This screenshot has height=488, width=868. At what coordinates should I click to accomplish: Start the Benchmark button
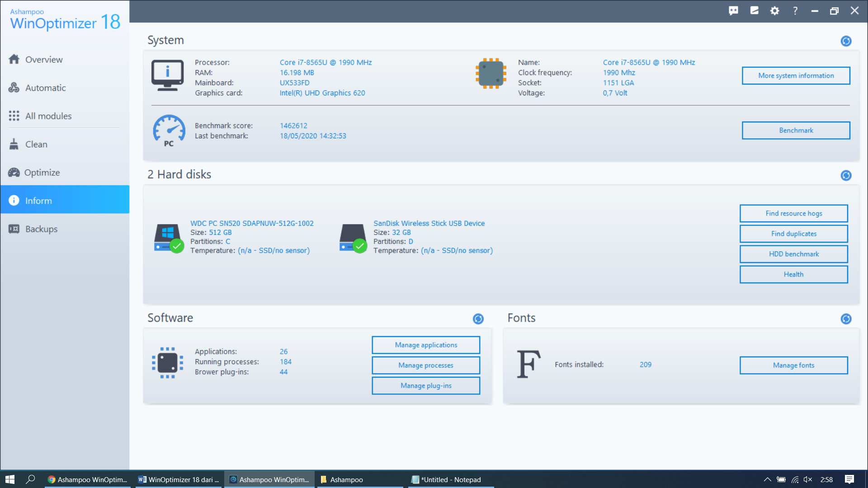click(796, 130)
